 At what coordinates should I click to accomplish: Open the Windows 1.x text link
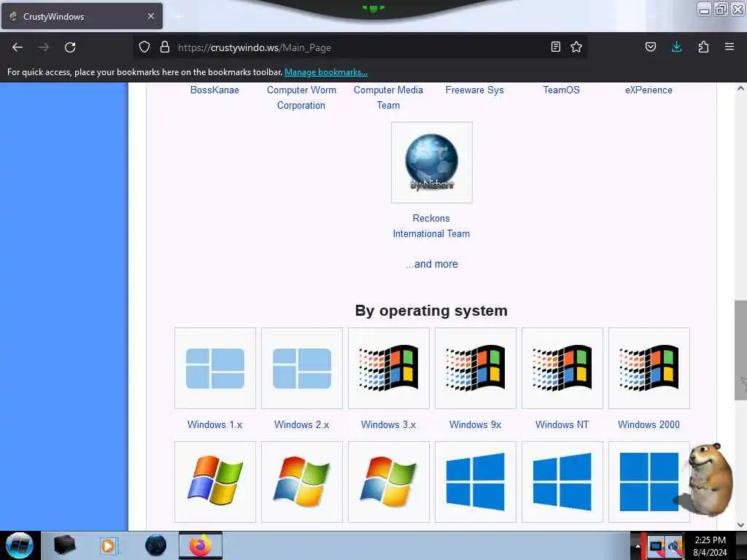[215, 424]
